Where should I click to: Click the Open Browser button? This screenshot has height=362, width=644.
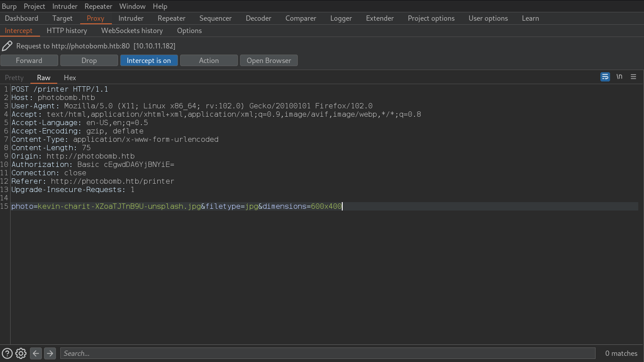(x=269, y=60)
